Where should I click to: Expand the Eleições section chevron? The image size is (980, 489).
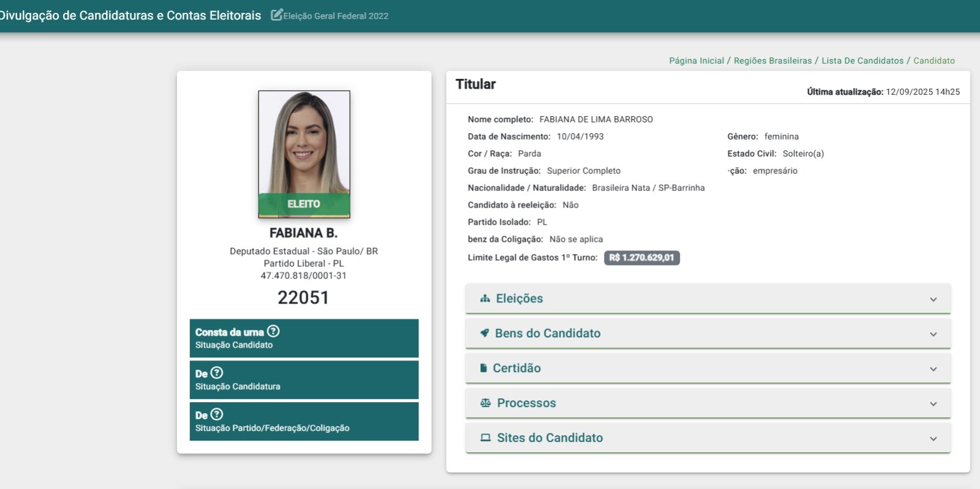click(x=933, y=299)
